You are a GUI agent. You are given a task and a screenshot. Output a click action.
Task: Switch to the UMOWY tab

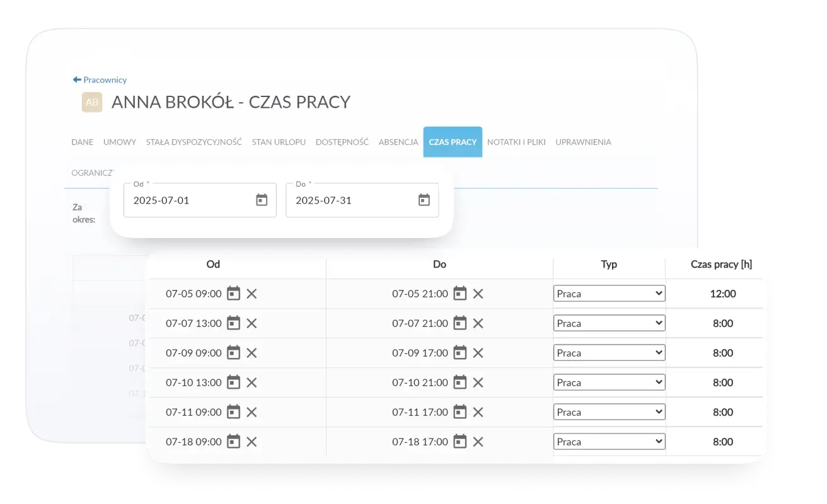point(119,142)
